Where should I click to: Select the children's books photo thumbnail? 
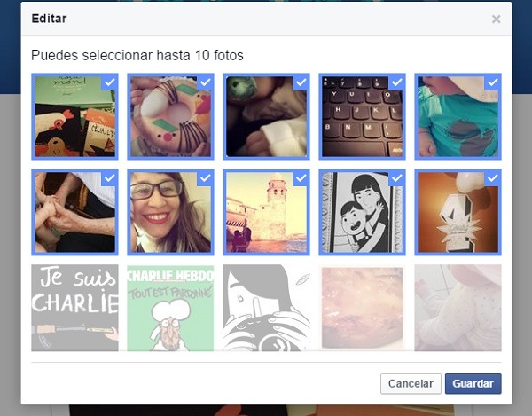pyautogui.click(x=74, y=116)
